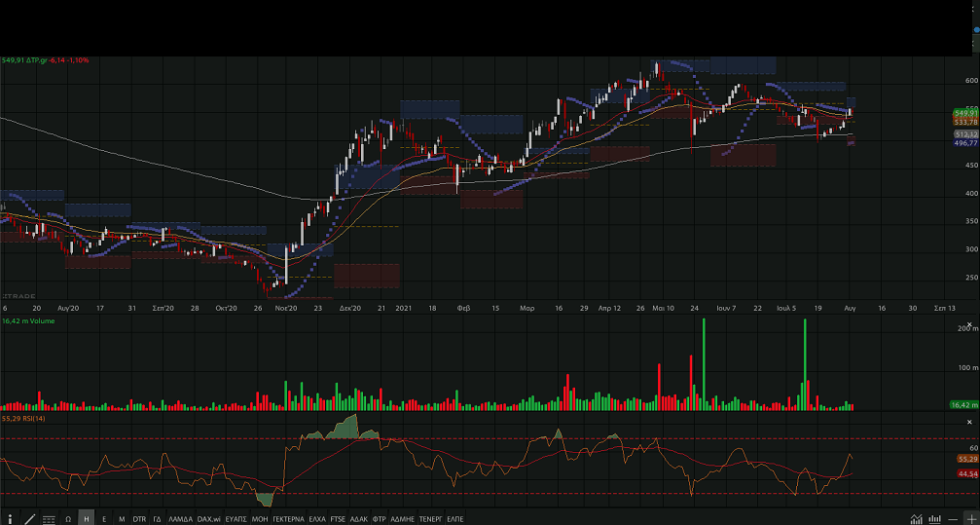Switch to daily H timeframe
This screenshot has width=980, height=525.
87,518
